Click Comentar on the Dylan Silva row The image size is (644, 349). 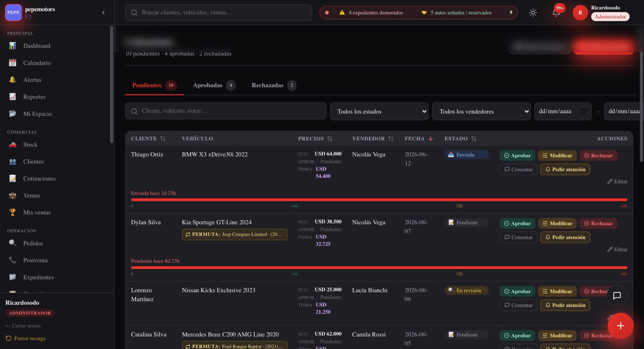click(518, 237)
